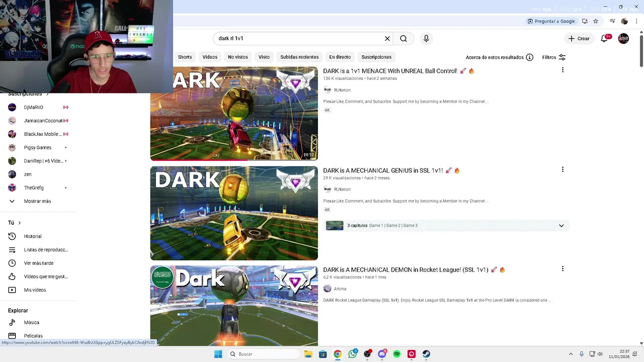Show hidden system tray icons
Image resolution: width=644 pixels, height=362 pixels.
tap(571, 354)
